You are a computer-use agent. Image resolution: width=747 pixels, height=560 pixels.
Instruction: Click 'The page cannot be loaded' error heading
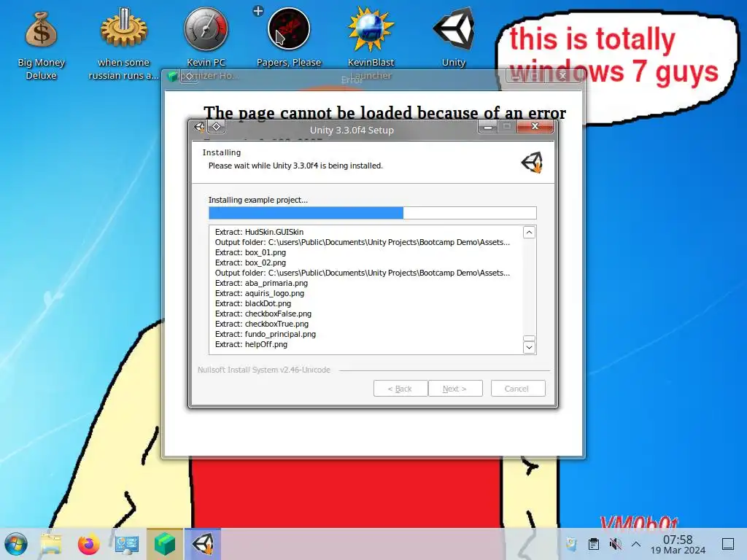pyautogui.click(x=384, y=113)
